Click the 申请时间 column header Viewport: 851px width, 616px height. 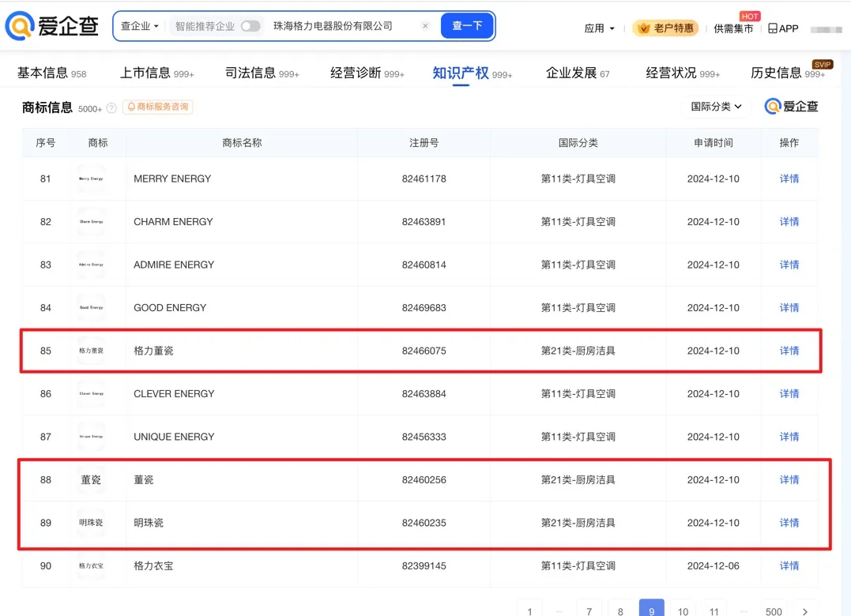pos(714,143)
